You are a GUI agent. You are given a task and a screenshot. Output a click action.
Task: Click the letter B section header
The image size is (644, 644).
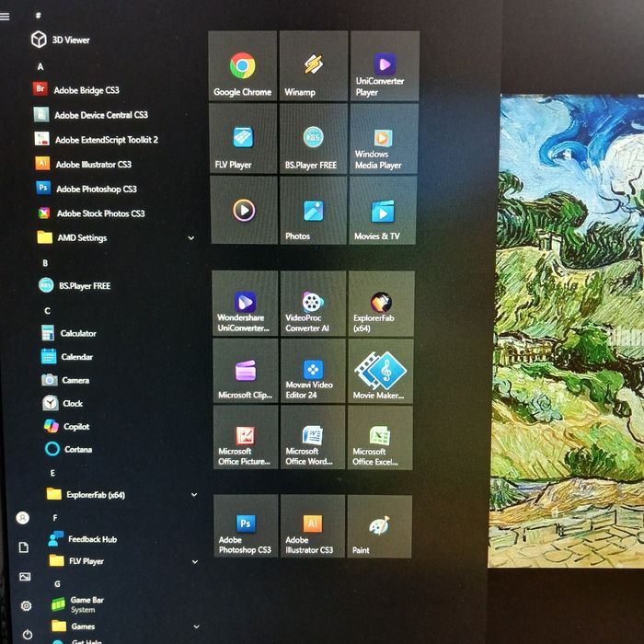pos(45,263)
